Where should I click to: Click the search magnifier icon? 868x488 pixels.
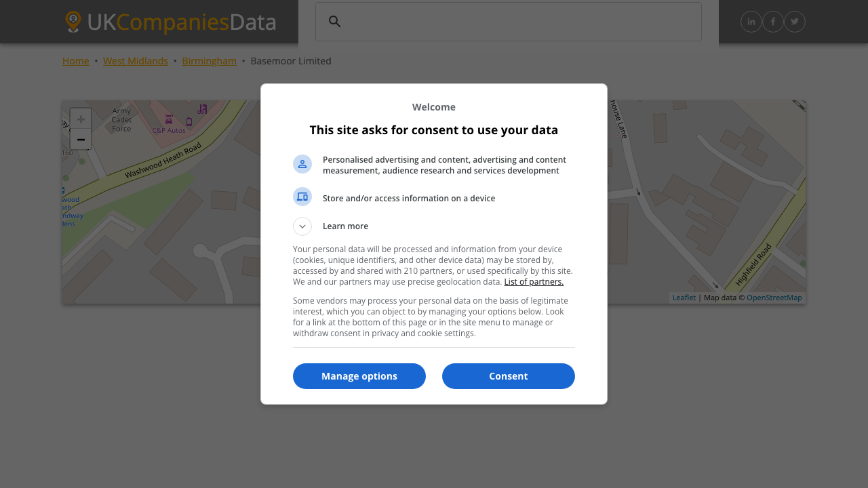click(335, 22)
